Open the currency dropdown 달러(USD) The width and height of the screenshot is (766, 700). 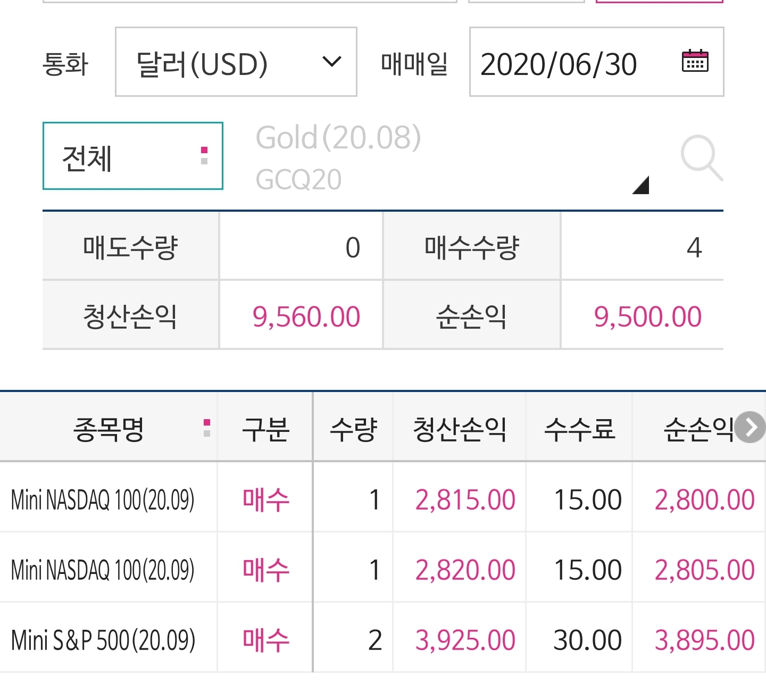pos(236,62)
